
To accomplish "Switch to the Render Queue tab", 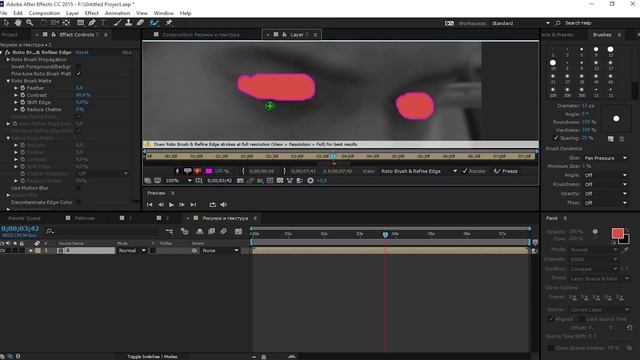I will click(x=24, y=218).
